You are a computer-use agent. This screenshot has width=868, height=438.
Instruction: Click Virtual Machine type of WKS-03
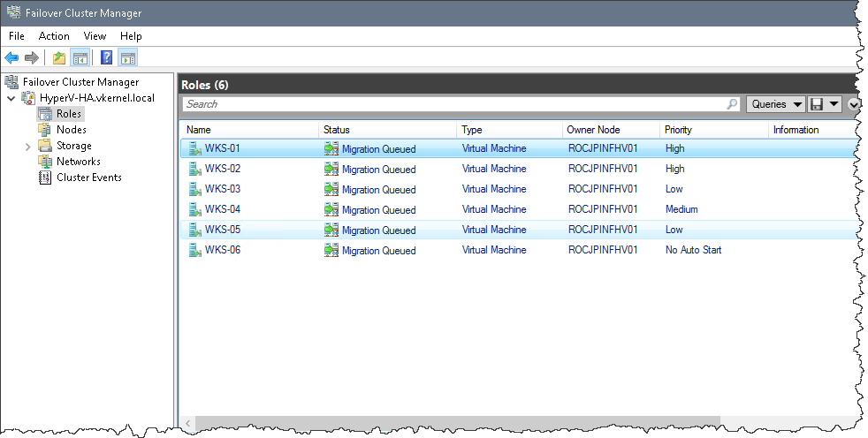tap(494, 189)
